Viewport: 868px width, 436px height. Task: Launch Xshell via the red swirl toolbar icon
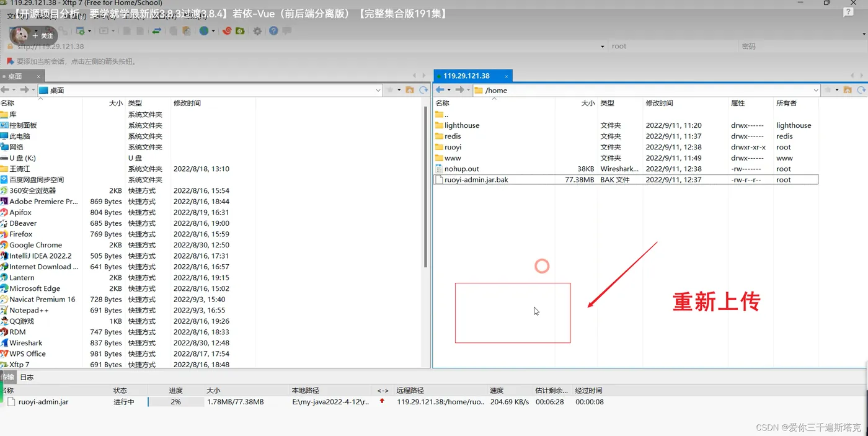pos(227,31)
